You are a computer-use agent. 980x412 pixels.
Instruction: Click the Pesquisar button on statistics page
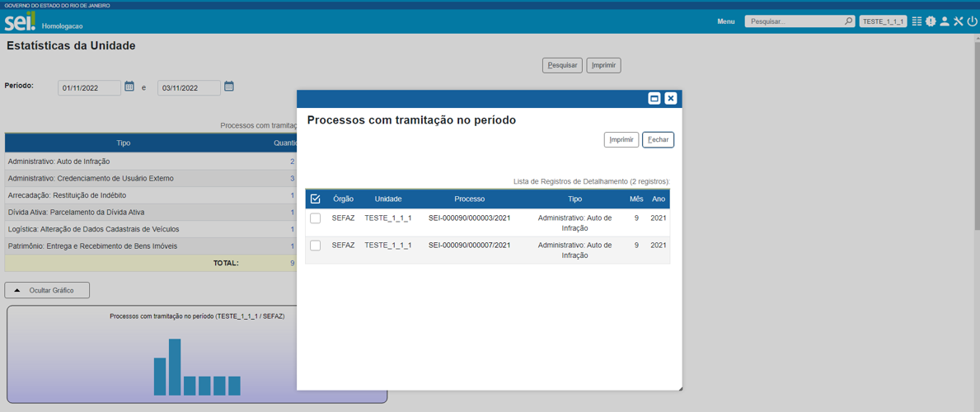562,65
